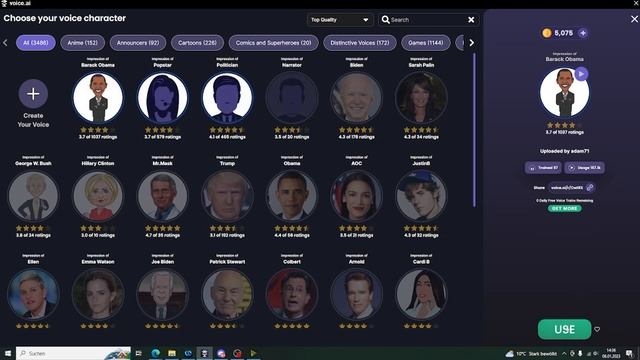Choose the Patrick Stewart voice avatar
Image resolution: width=640 pixels, height=360 pixels.
pyautogui.click(x=227, y=294)
